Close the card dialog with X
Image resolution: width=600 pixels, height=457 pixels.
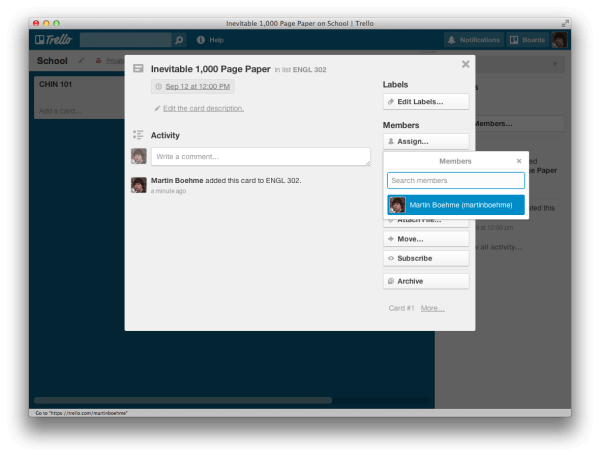(465, 64)
